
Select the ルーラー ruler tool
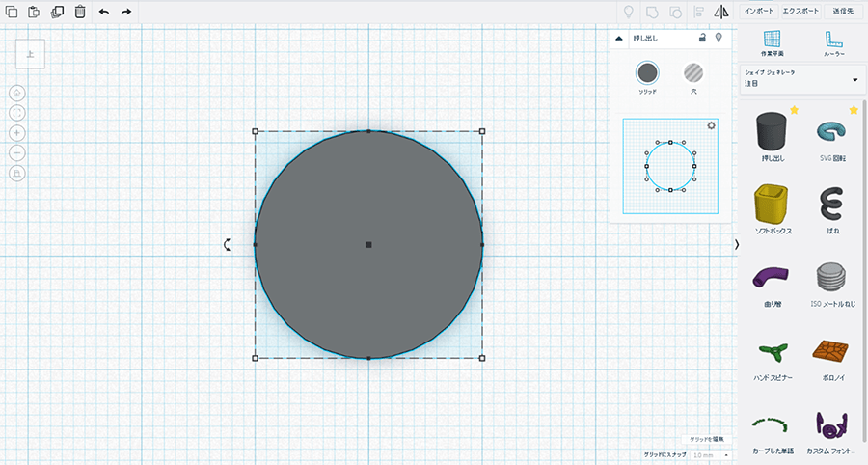pos(833,43)
